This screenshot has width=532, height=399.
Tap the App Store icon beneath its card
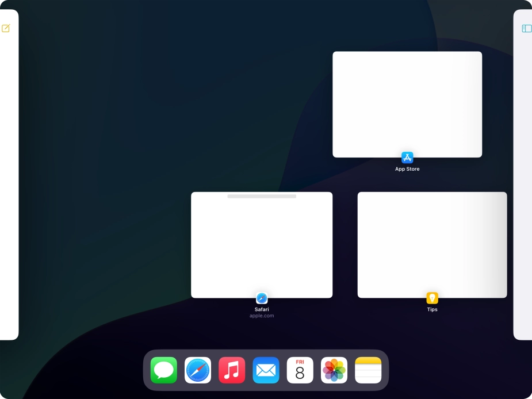pyautogui.click(x=407, y=158)
